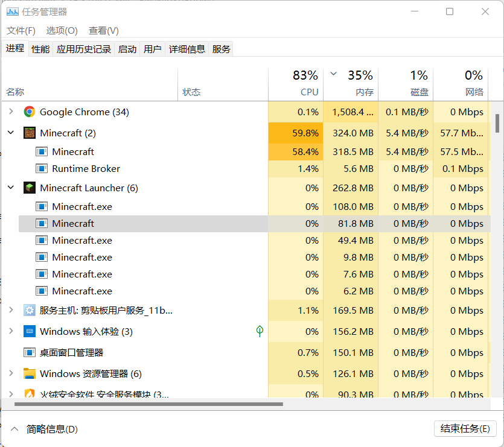Switch to the 服务 tab
Viewport: 504px width, 447px height.
(x=221, y=49)
